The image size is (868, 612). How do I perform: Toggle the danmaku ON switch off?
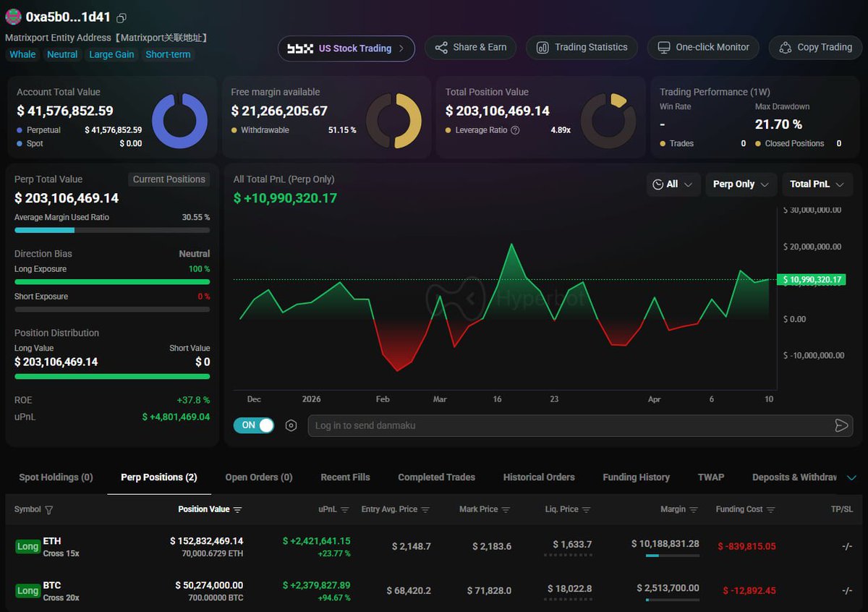click(254, 425)
